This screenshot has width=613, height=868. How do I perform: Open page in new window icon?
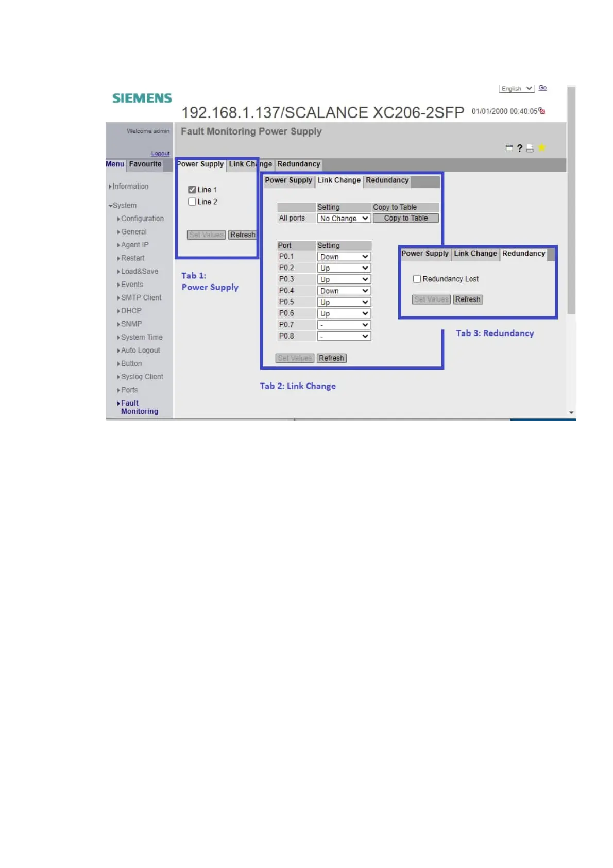tap(509, 148)
